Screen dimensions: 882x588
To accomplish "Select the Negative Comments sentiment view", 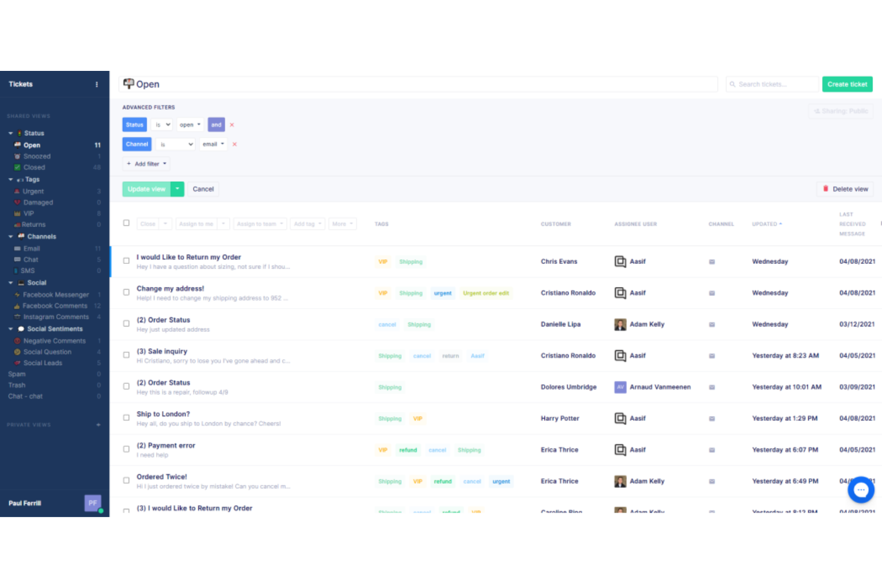I will [54, 340].
